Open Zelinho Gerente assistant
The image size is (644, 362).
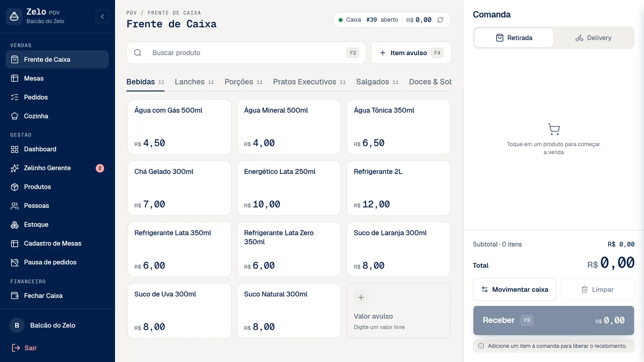[57, 168]
